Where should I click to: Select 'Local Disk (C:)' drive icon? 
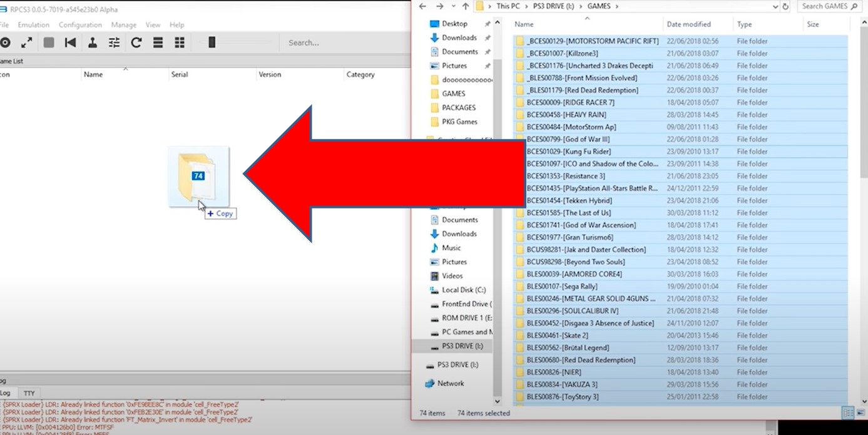[x=434, y=290]
